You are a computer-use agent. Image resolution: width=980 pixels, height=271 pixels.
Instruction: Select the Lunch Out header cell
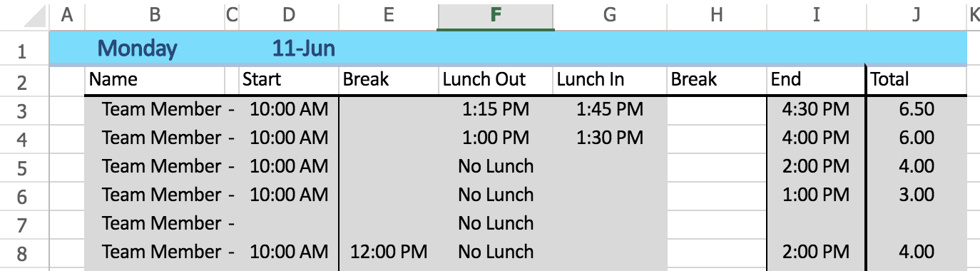point(496,80)
